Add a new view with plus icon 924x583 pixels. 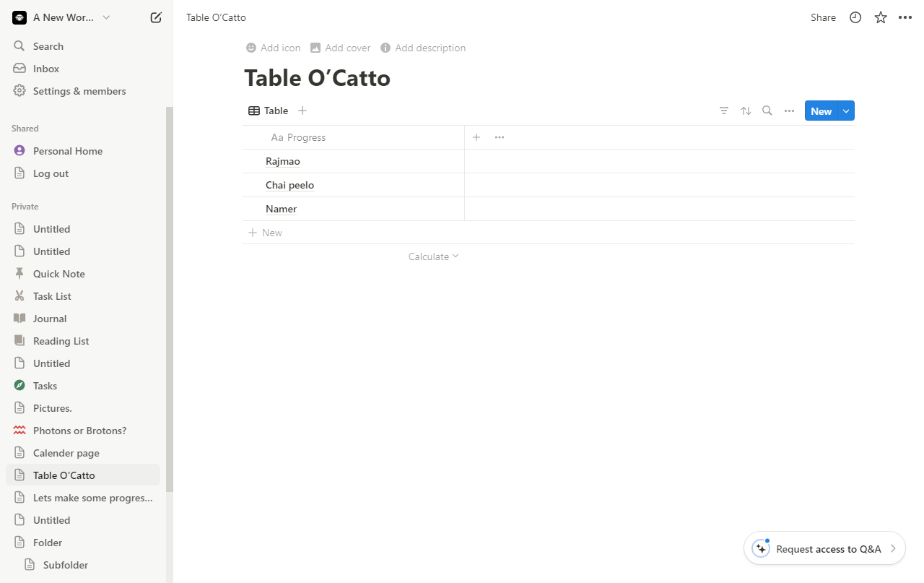(302, 111)
